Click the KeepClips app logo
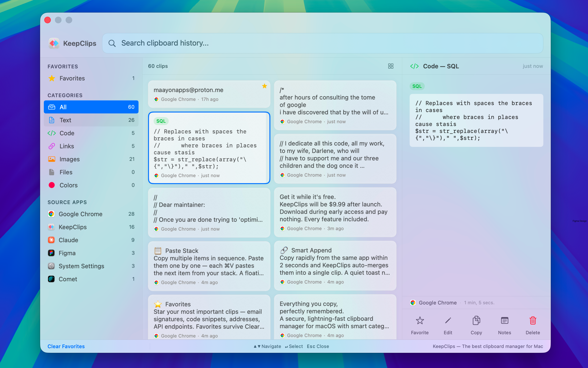This screenshot has height=368, width=588. point(54,43)
